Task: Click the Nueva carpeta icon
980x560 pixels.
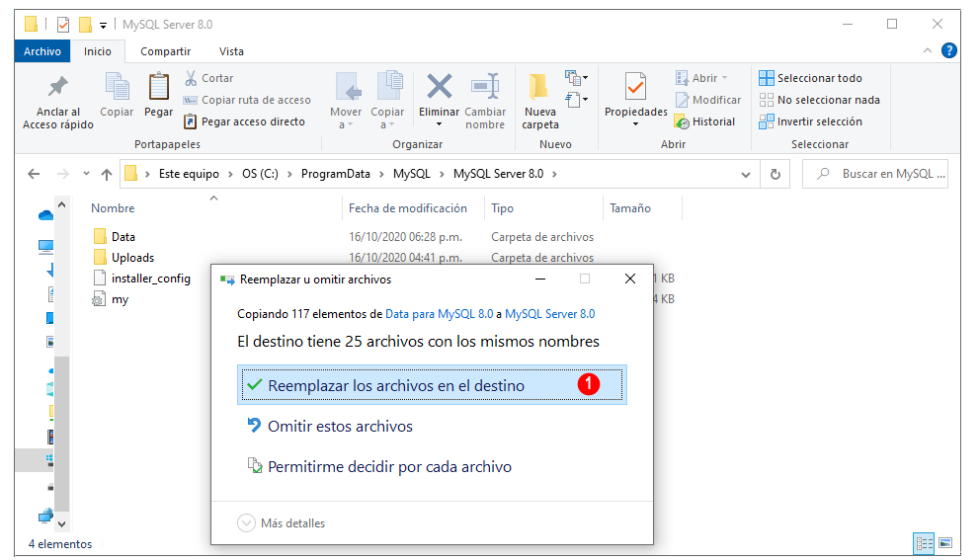Action: pyautogui.click(x=538, y=87)
